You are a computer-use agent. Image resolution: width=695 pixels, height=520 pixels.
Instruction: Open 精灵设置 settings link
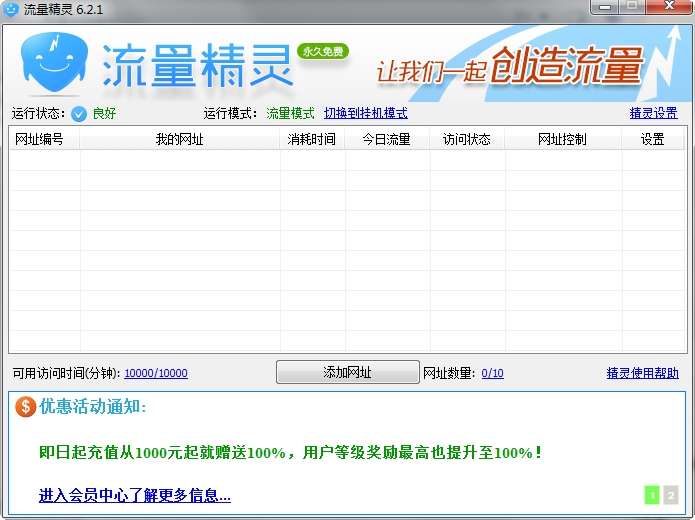coord(653,113)
